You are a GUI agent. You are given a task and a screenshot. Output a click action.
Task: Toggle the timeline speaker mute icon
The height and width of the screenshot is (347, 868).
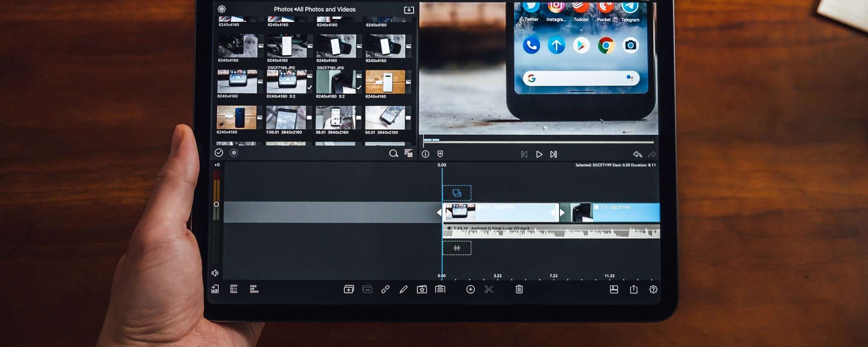tap(215, 273)
